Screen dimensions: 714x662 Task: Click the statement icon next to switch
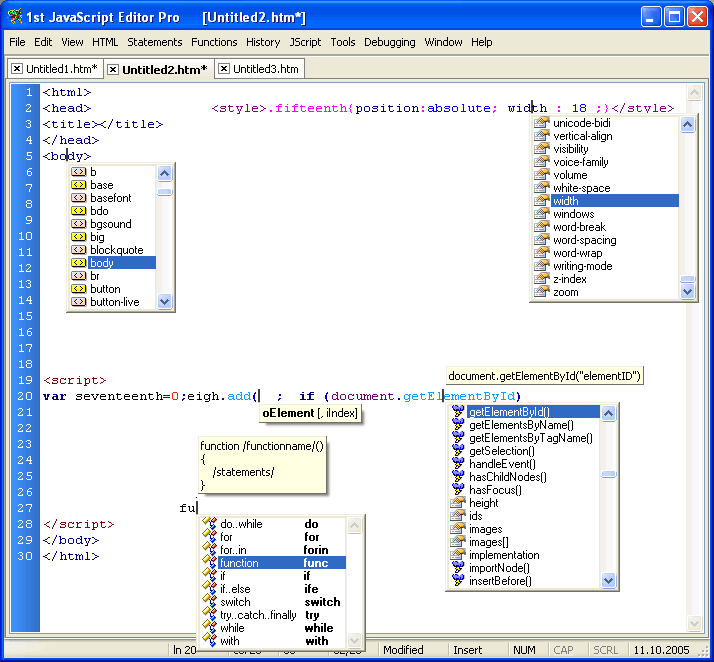(209, 601)
